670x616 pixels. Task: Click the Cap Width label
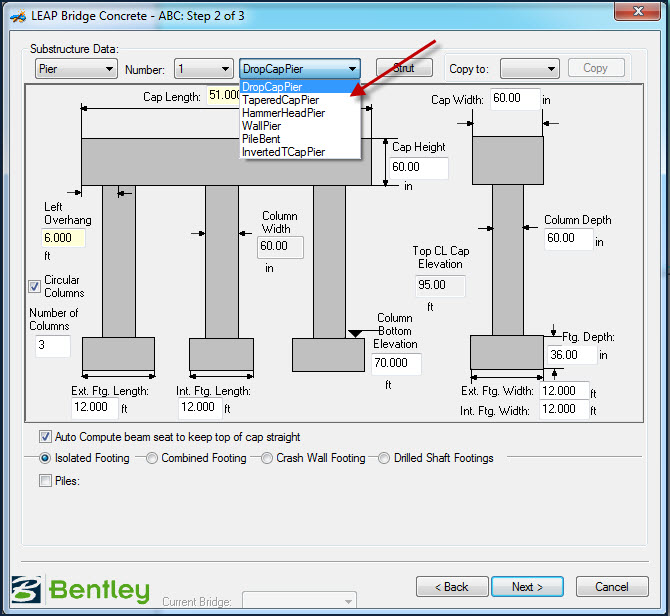click(457, 100)
